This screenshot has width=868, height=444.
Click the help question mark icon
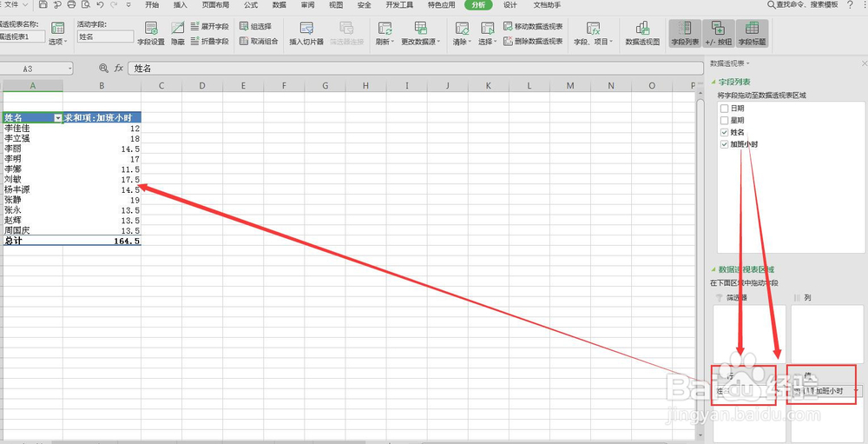(x=850, y=5)
